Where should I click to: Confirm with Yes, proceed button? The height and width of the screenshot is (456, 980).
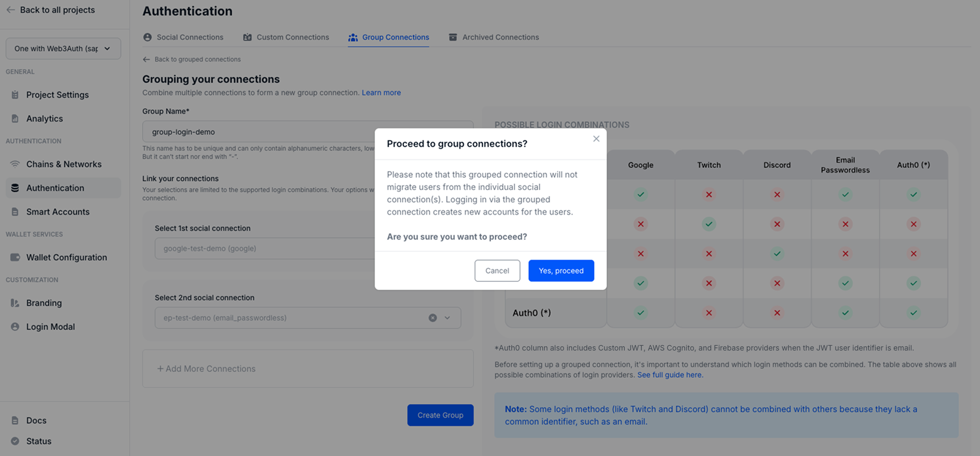[x=561, y=271]
